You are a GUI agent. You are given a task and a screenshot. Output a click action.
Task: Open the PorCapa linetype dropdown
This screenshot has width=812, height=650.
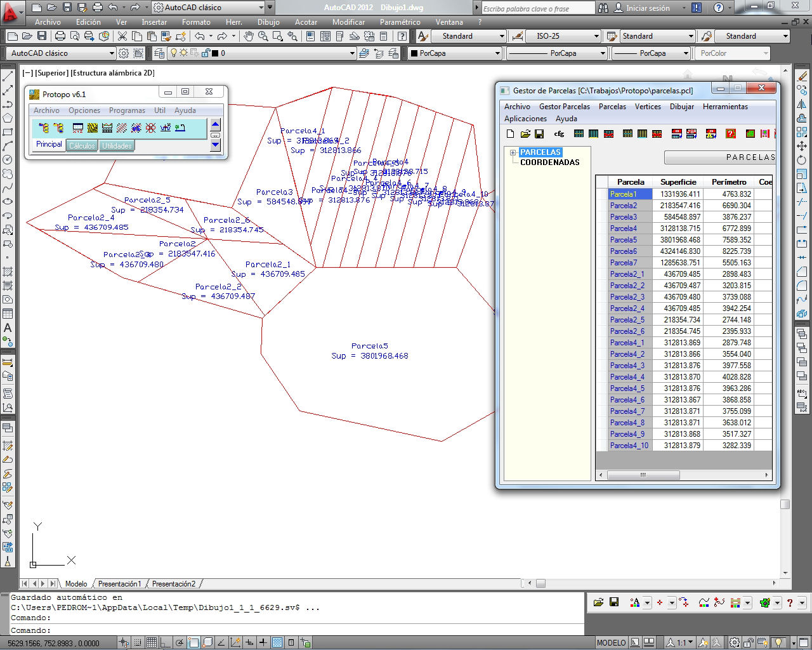pos(557,53)
